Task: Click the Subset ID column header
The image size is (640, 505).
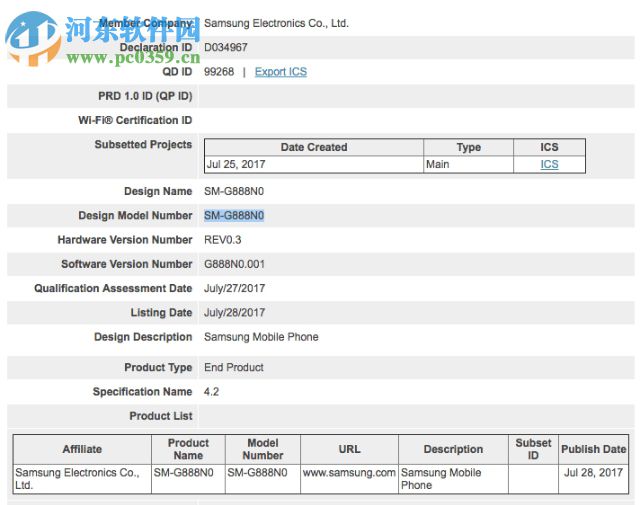Action: (533, 449)
